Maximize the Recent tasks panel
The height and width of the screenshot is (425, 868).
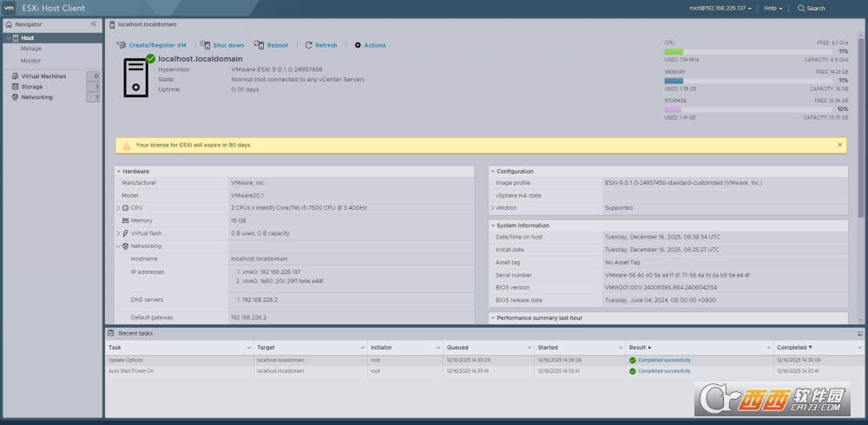point(860,334)
